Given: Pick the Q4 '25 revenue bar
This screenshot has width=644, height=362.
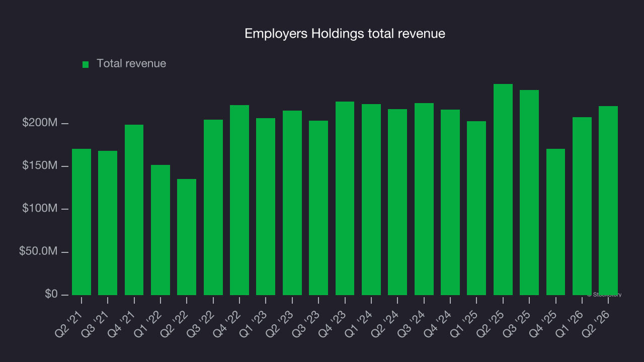Looking at the screenshot, I should [556, 222].
